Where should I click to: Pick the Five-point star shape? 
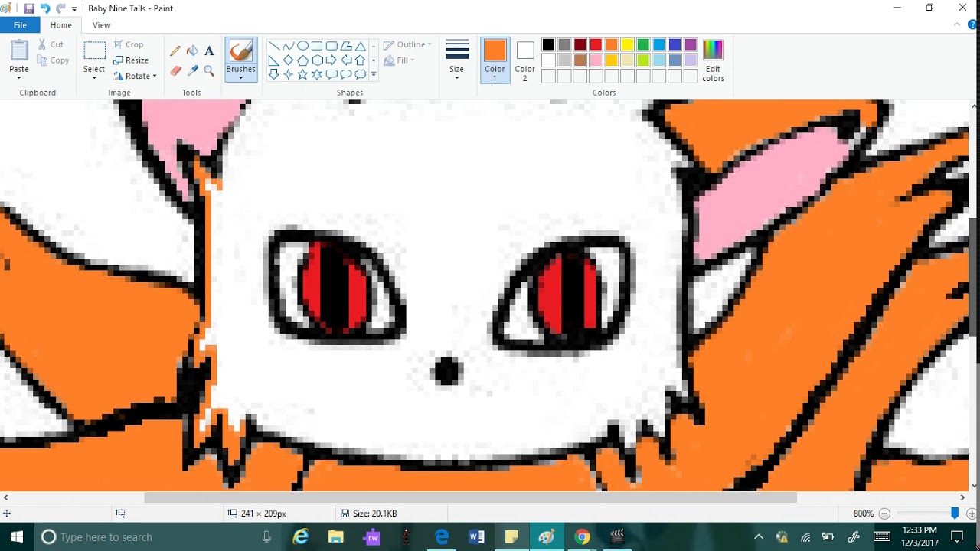pos(302,75)
